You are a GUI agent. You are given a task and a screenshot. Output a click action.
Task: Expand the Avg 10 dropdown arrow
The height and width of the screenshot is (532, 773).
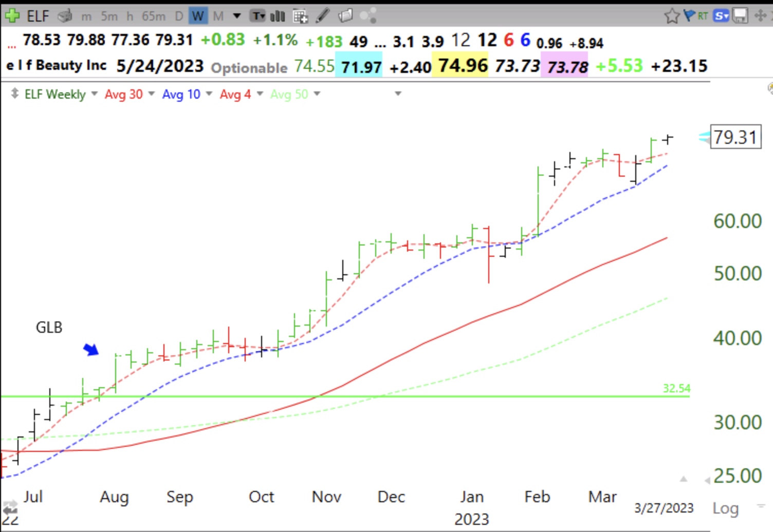tap(209, 93)
